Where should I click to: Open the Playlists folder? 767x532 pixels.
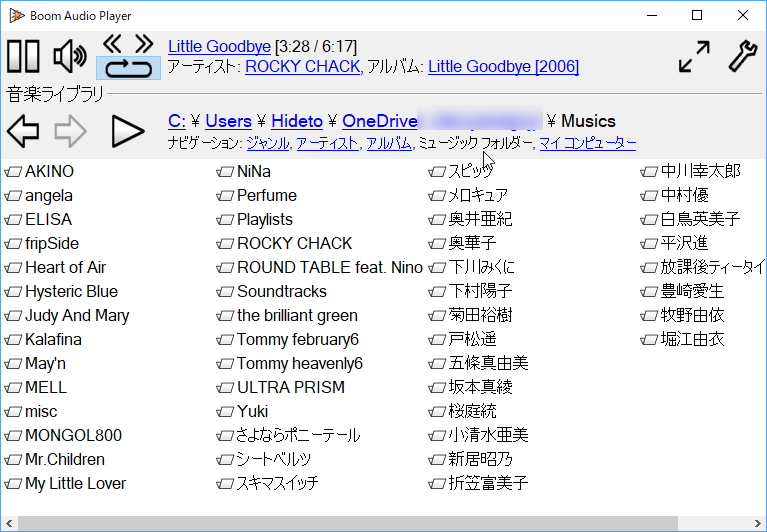254,220
